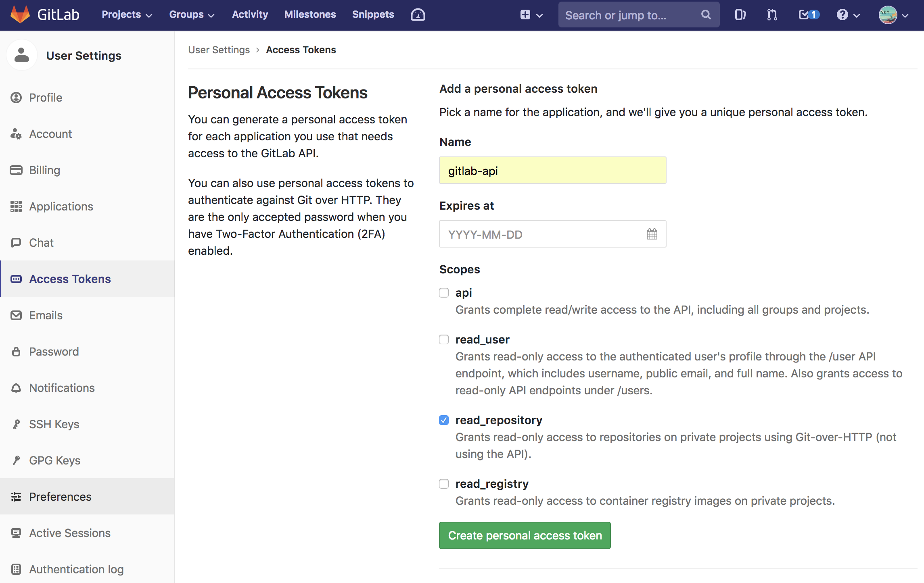The height and width of the screenshot is (583, 924).
Task: Click the calendar icon for expiry date
Action: (x=651, y=234)
